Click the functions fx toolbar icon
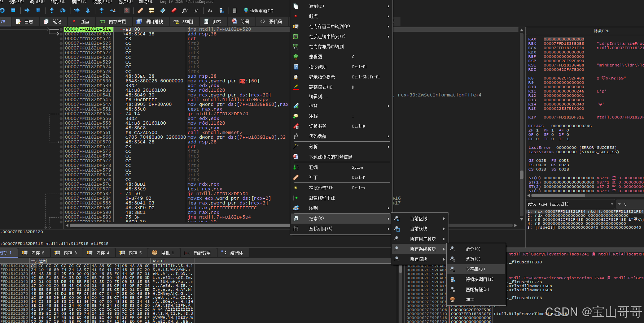The height and width of the screenshot is (323, 644). 185,10
